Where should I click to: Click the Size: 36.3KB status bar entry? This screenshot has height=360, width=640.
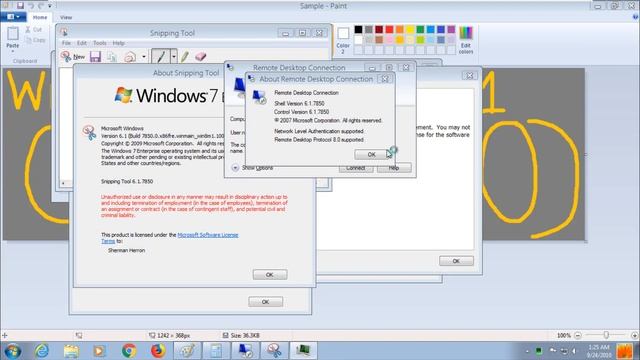click(241, 336)
